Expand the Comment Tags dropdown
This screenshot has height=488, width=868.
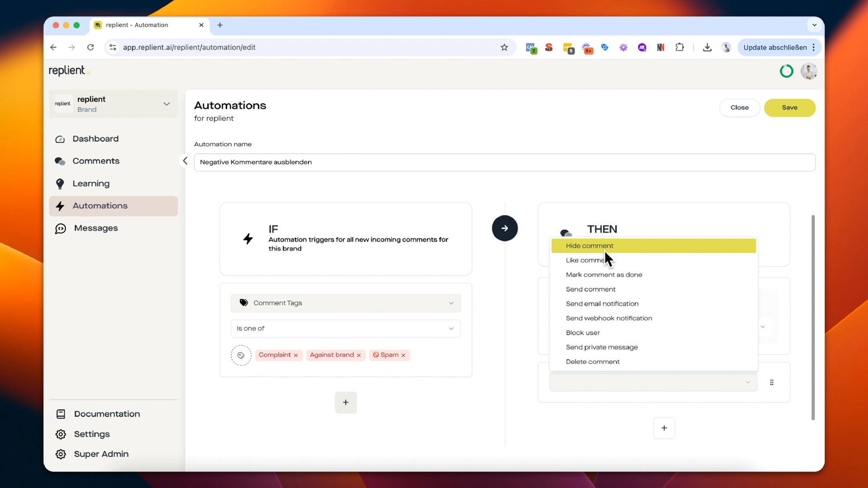345,303
